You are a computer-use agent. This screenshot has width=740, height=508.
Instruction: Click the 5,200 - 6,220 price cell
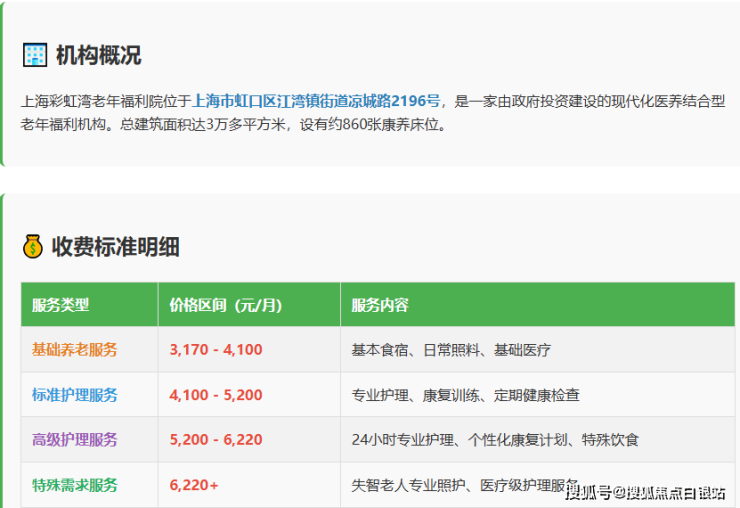tap(216, 440)
